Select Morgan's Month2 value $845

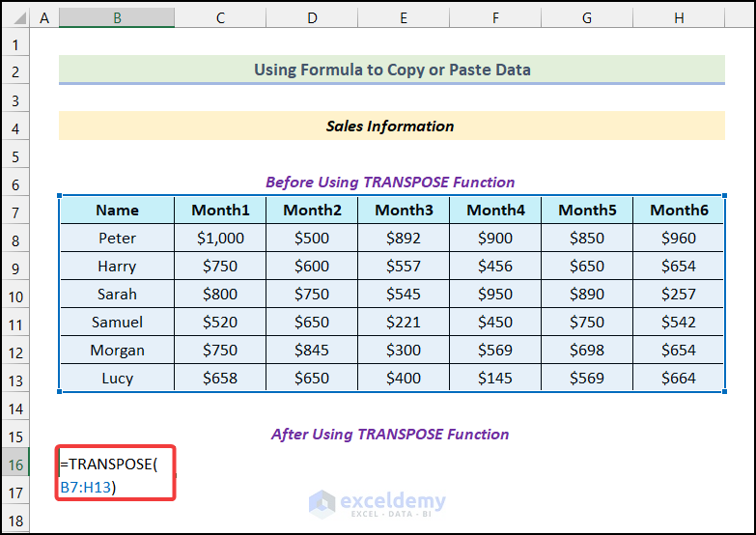click(311, 351)
